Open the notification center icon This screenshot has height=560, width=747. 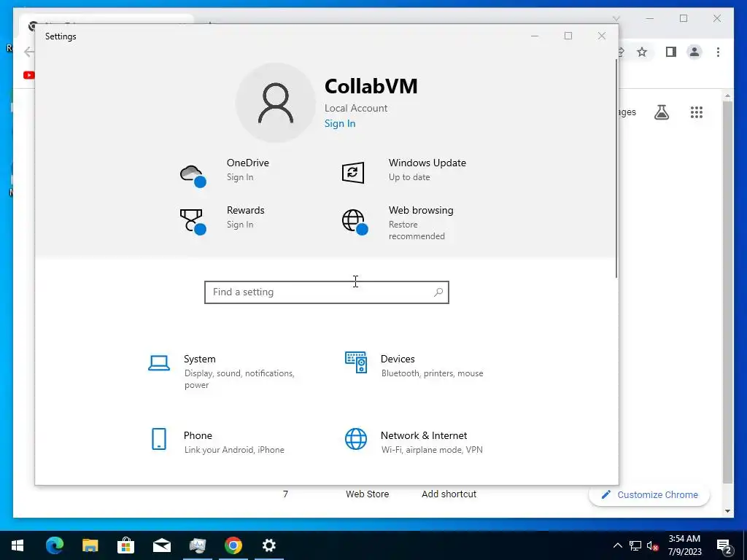(x=724, y=545)
